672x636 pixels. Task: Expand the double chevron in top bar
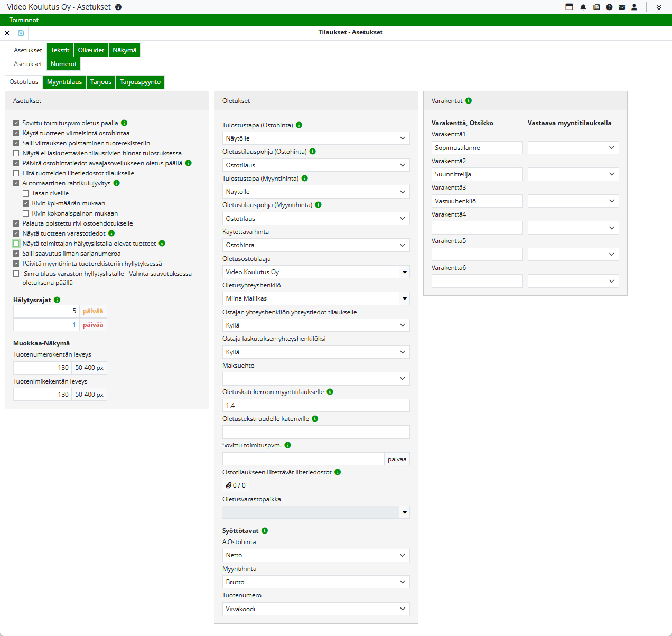[x=659, y=7]
